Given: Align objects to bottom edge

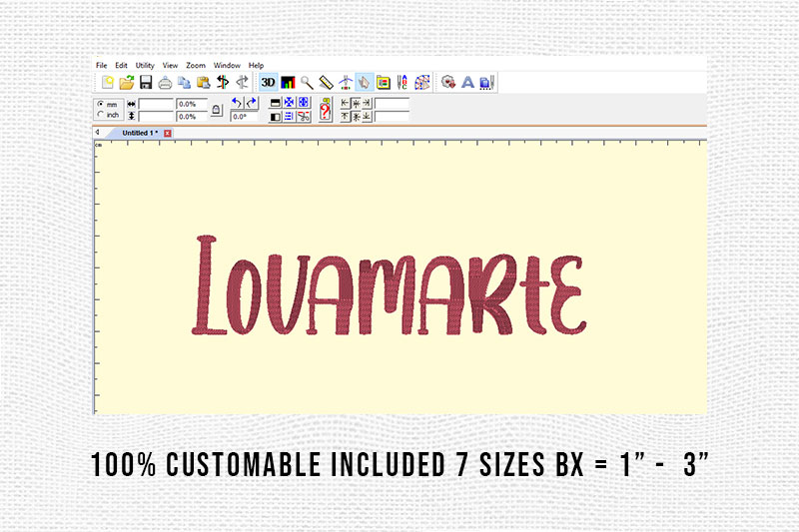Looking at the screenshot, I should click(x=367, y=117).
